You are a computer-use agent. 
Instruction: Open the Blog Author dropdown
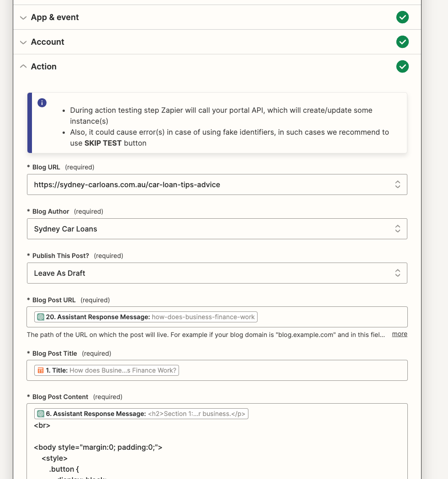[217, 229]
